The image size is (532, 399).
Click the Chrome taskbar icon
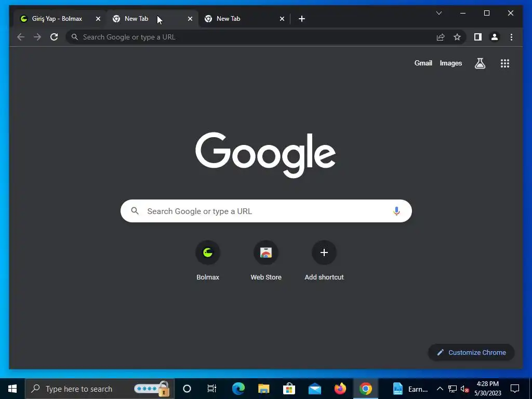click(365, 389)
